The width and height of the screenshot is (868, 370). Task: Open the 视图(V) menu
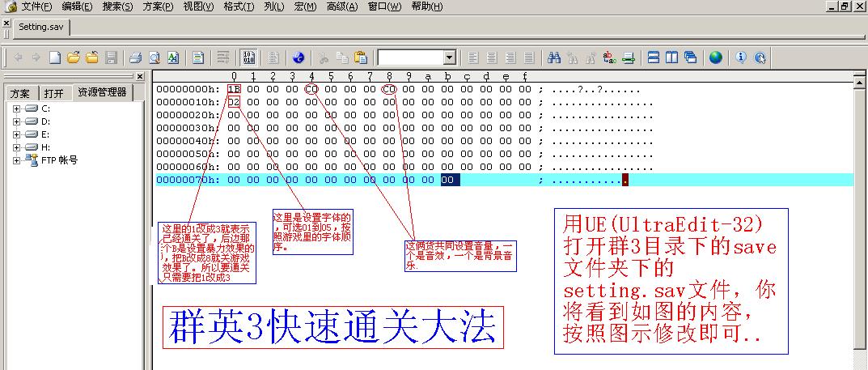[x=198, y=6]
